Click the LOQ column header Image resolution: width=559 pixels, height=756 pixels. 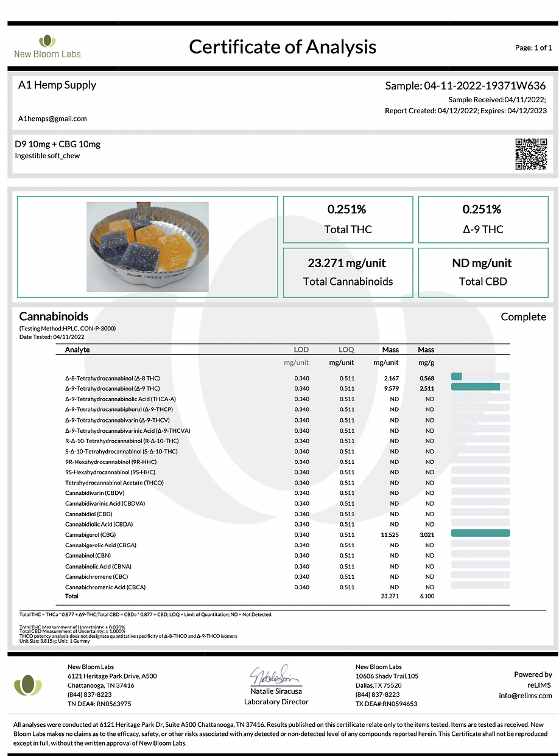point(346,350)
